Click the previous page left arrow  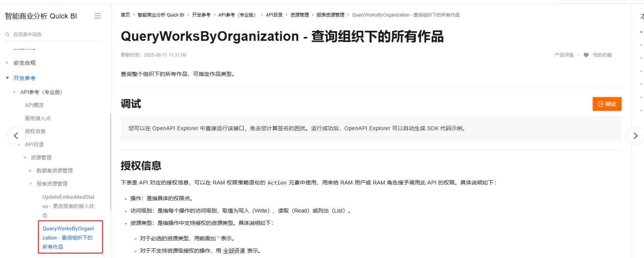pos(16,136)
